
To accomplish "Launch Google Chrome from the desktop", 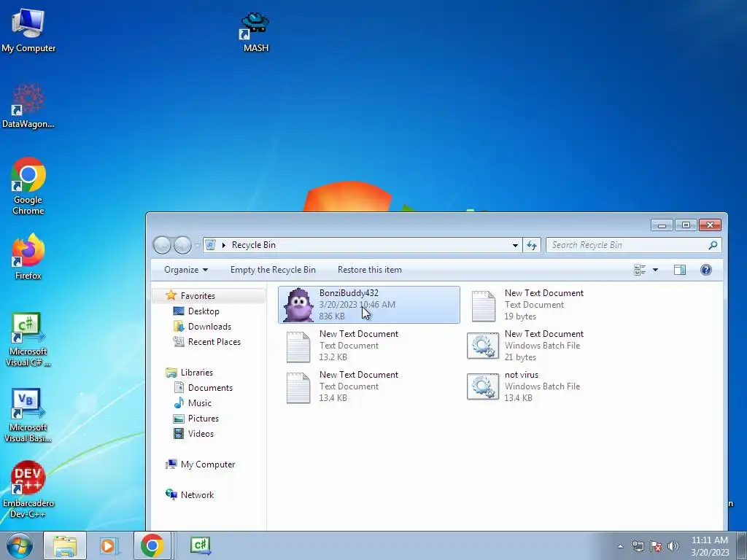I will click(x=28, y=186).
